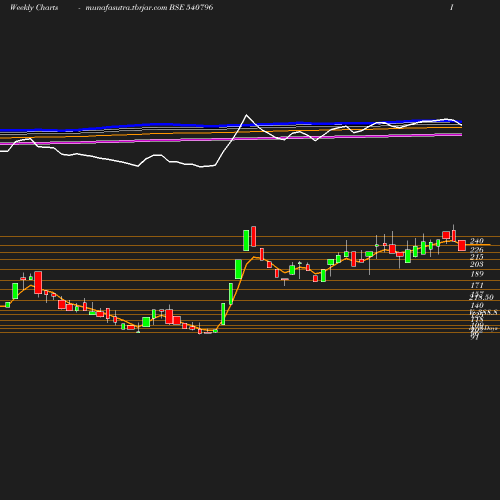Select the 189 price level label

click(477, 274)
